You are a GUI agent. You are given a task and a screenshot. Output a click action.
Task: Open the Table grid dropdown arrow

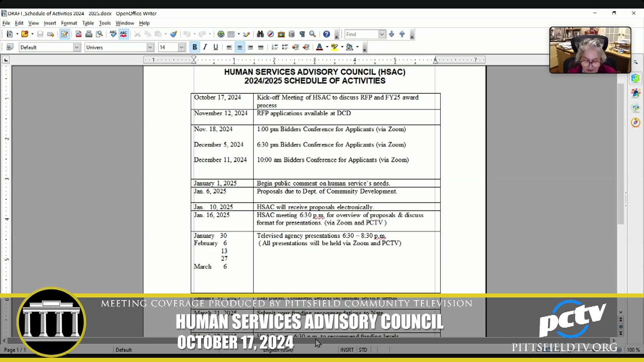[238, 34]
